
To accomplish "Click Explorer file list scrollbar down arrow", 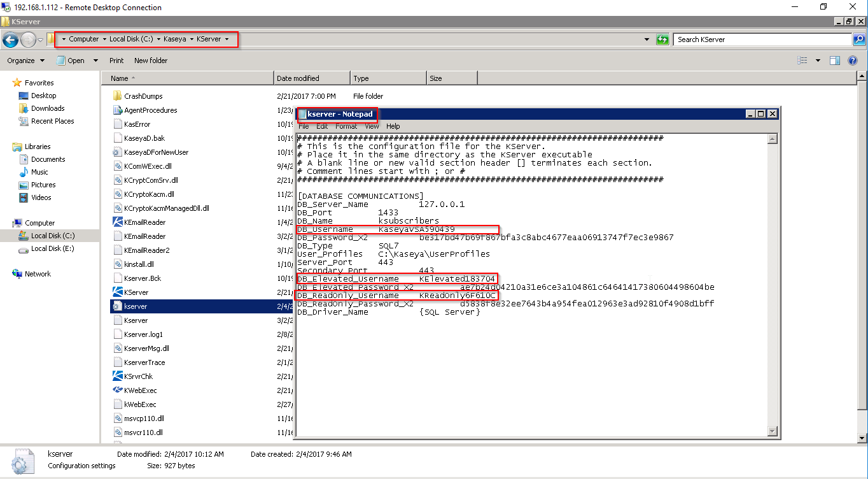I will 862,438.
